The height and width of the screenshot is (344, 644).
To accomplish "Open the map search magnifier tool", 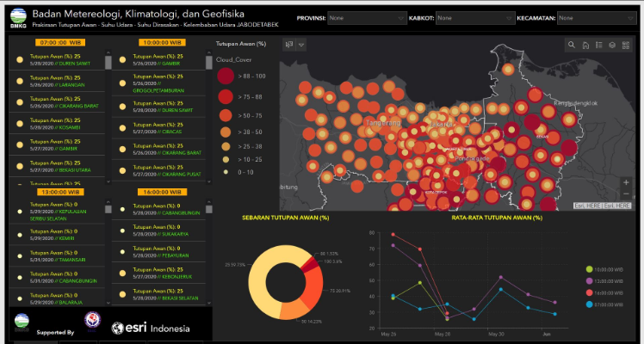I will pos(572,45).
